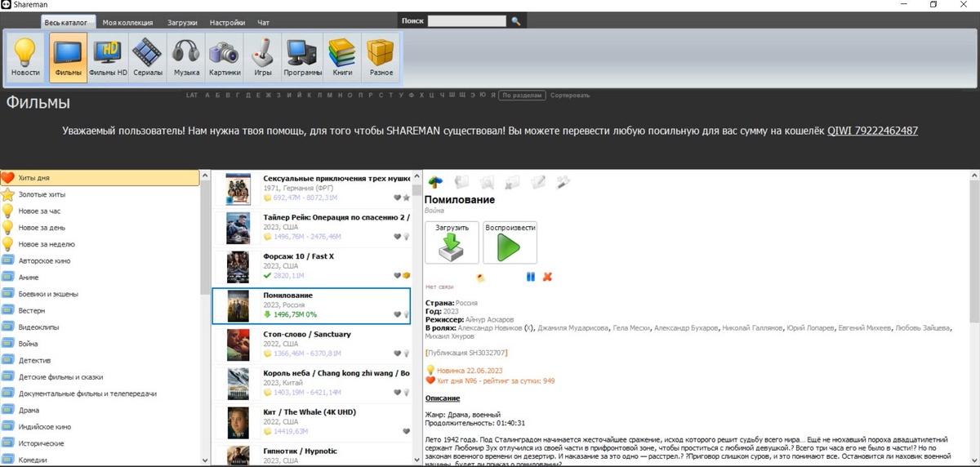Click the magnifier search icon

coord(516,21)
